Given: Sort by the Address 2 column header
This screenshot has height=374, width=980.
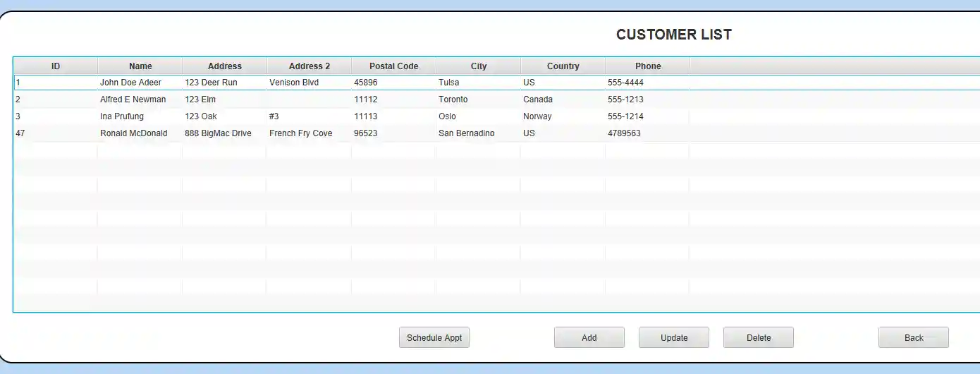Looking at the screenshot, I should click(x=310, y=66).
